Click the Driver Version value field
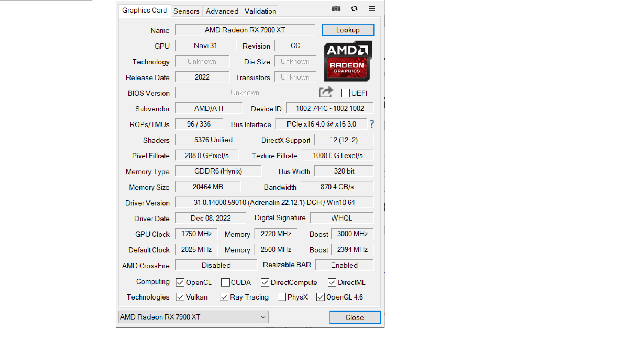 coord(274,203)
